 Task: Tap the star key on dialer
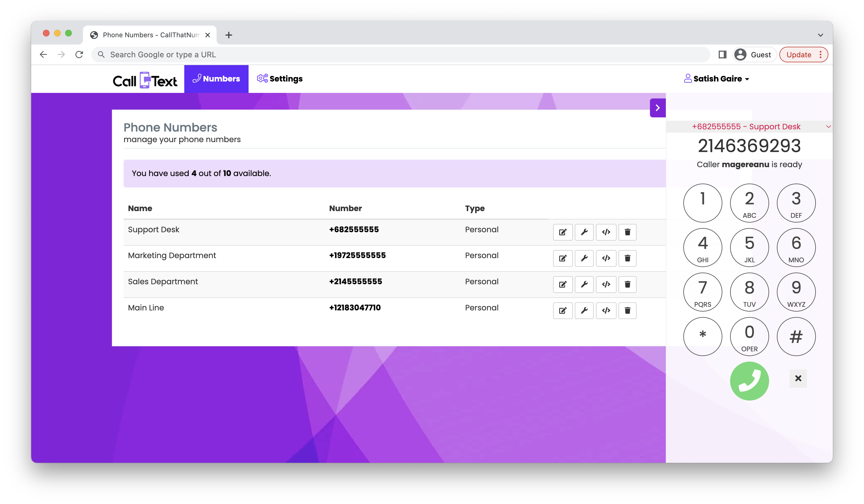click(x=703, y=337)
